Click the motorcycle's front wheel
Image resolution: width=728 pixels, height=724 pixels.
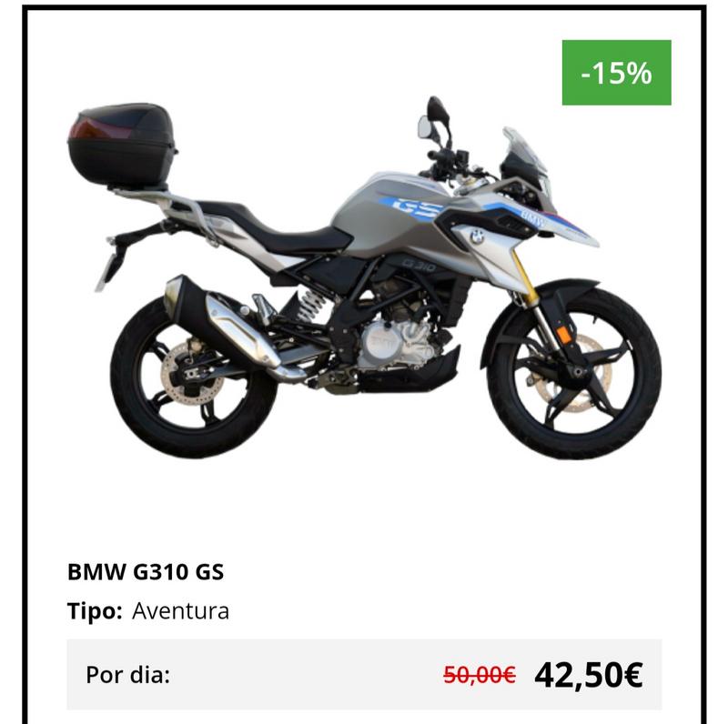[x=574, y=373]
